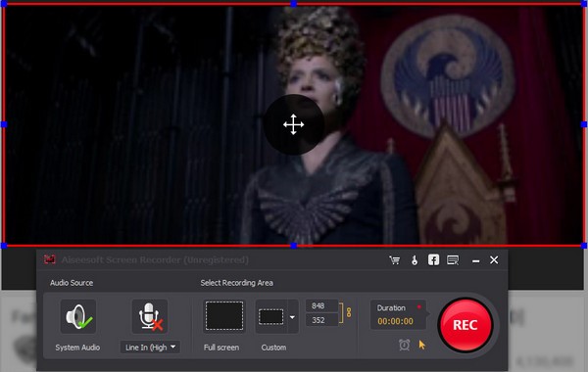The image size is (588, 372).
Task: Click the yellow mouse cursor settings icon
Action: pos(422,345)
